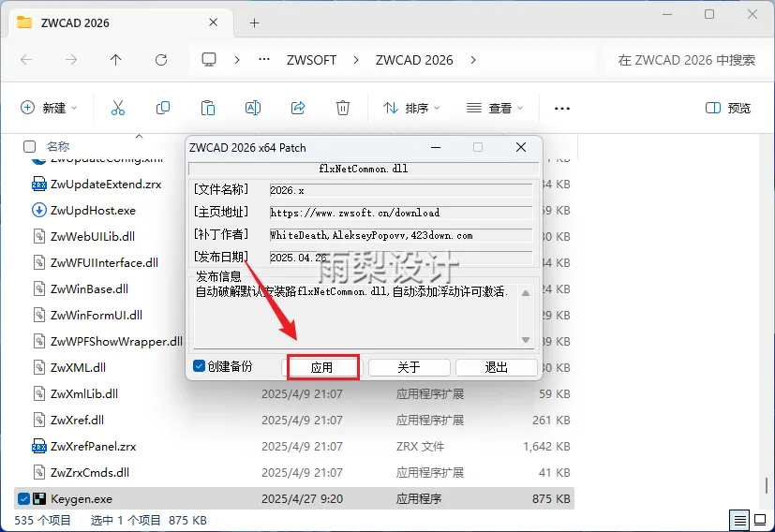Click the patch info scroll up arrow
The image size is (775, 532).
pyautogui.click(x=526, y=293)
